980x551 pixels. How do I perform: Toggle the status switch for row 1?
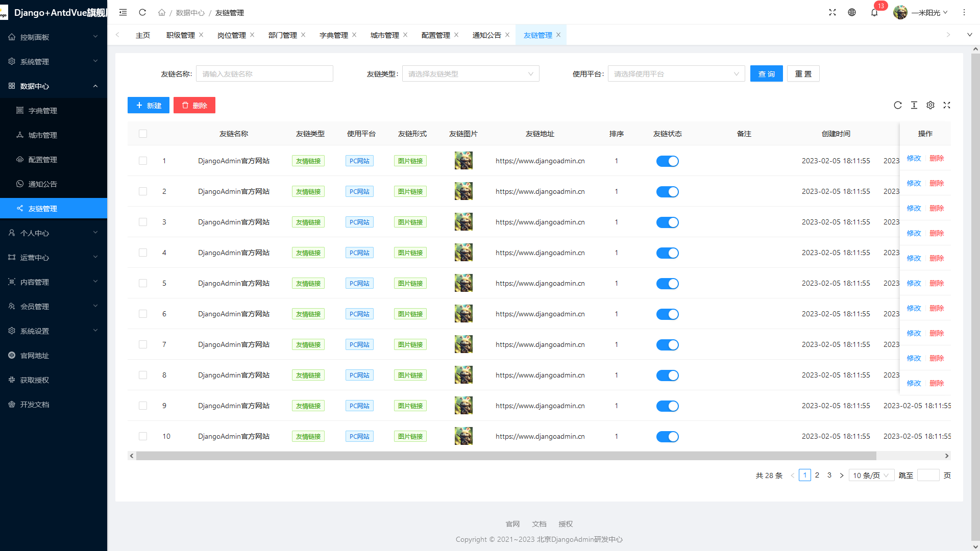(667, 161)
